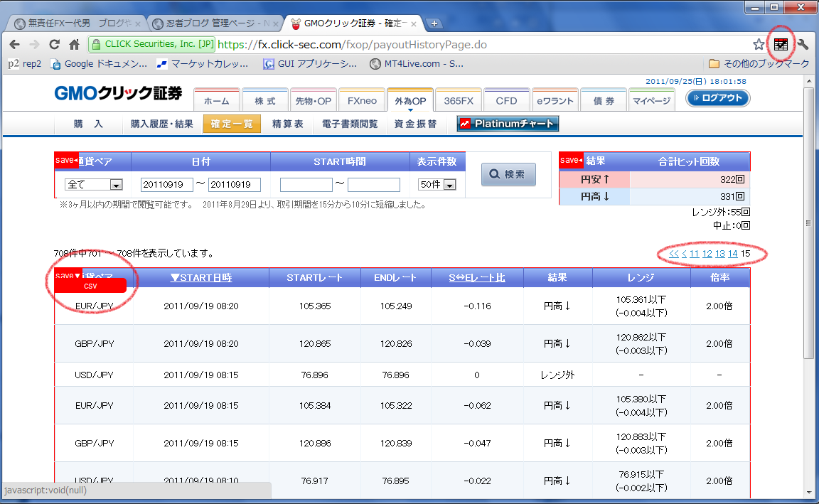Switch to 無責任FX一代男 ブログ tab

coord(77,23)
